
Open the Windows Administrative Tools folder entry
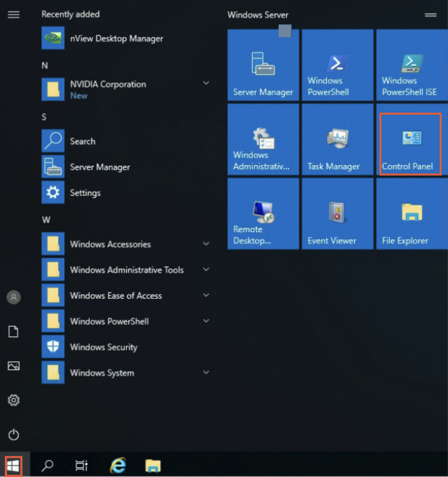coord(126,270)
